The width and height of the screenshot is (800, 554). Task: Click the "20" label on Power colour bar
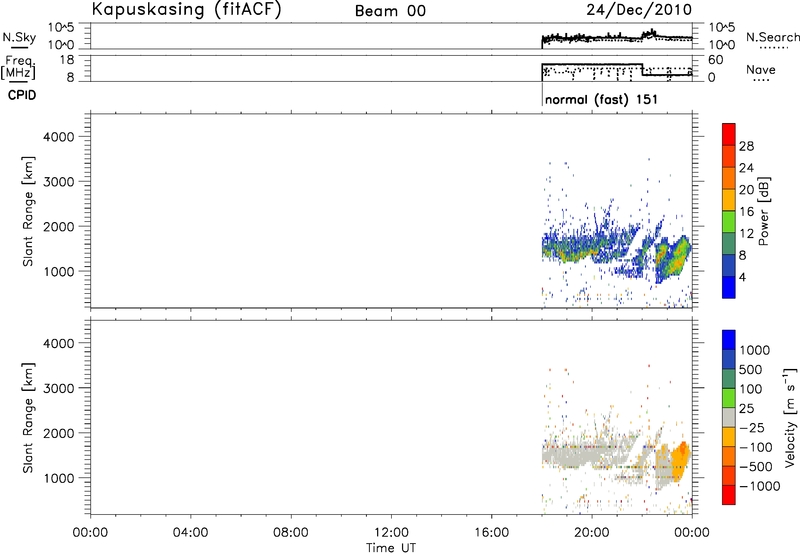coord(746,190)
